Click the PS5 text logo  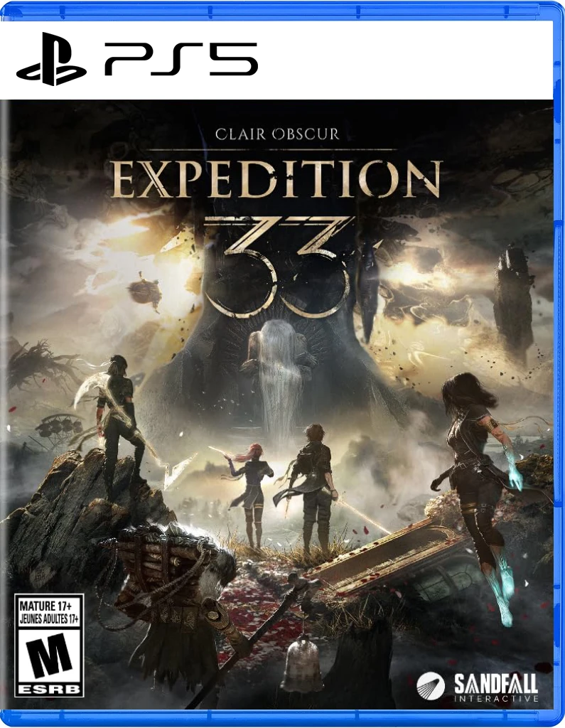tap(181, 59)
